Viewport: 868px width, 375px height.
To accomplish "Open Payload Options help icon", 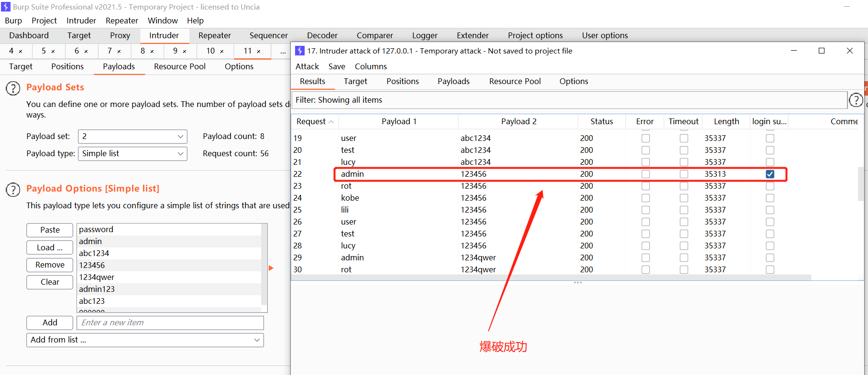I will 13,190.
